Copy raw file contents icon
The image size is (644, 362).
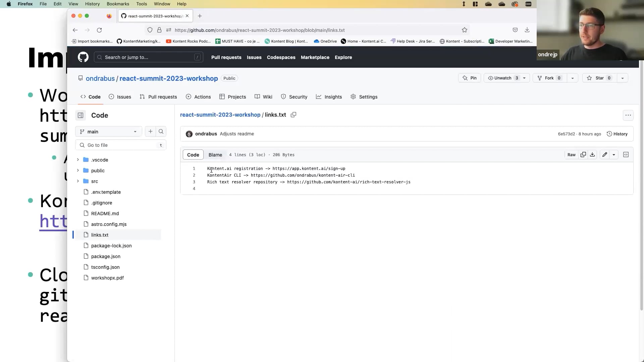tap(583, 155)
